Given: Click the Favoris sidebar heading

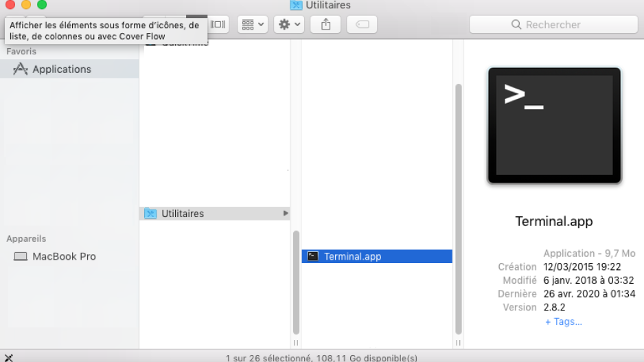Looking at the screenshot, I should [21, 52].
